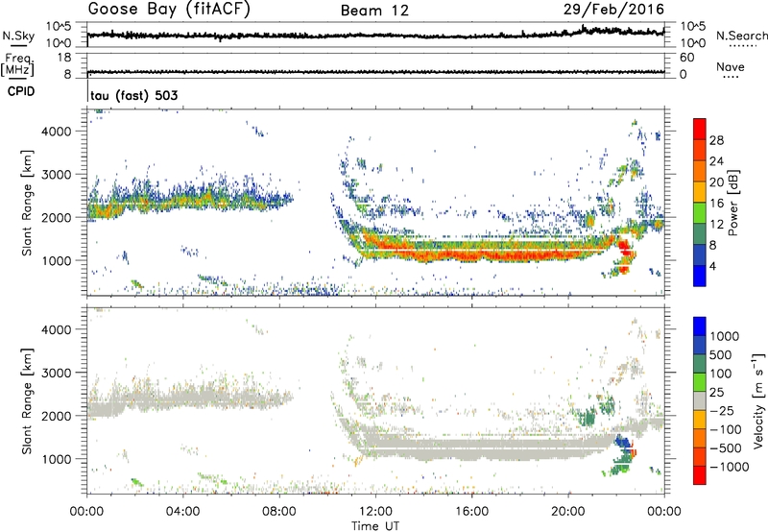Click the Slant Range label of the power panel
Image resolution: width=768 pixels, height=532 pixels.
coord(27,204)
